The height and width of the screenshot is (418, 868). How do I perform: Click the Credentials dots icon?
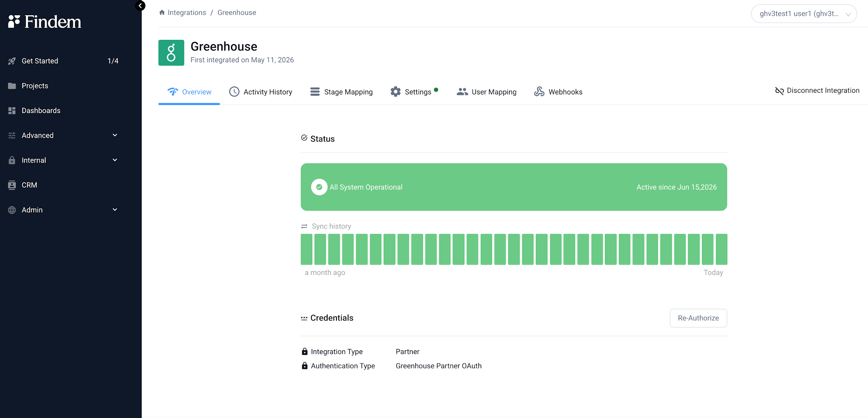304,318
